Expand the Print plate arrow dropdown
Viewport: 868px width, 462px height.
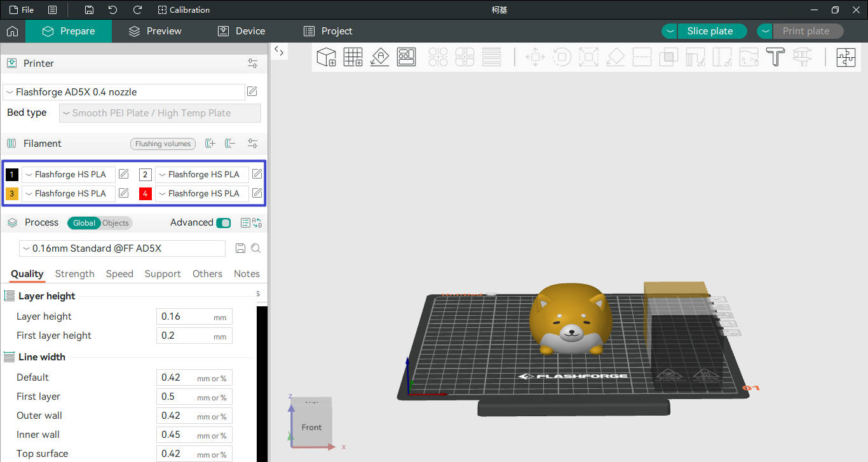765,31
